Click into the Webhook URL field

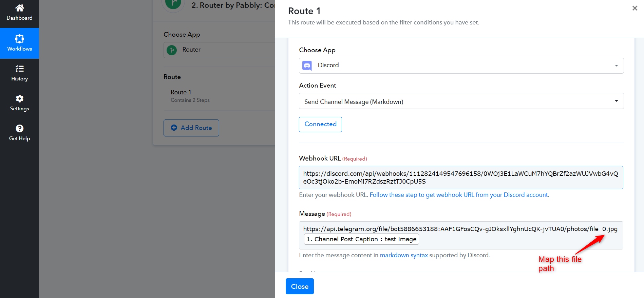coord(461,178)
